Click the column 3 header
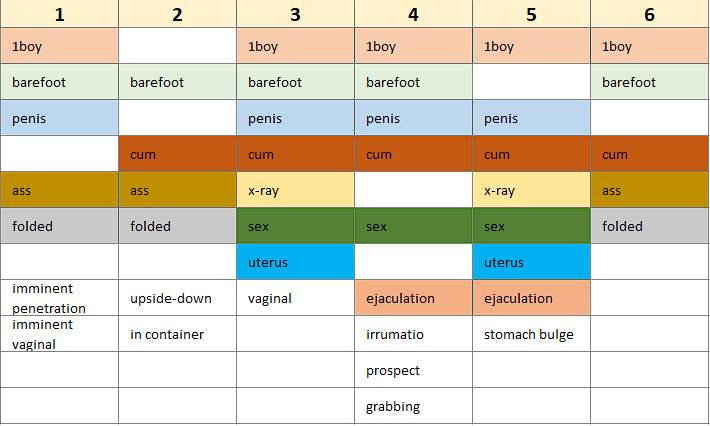 pyautogui.click(x=295, y=14)
